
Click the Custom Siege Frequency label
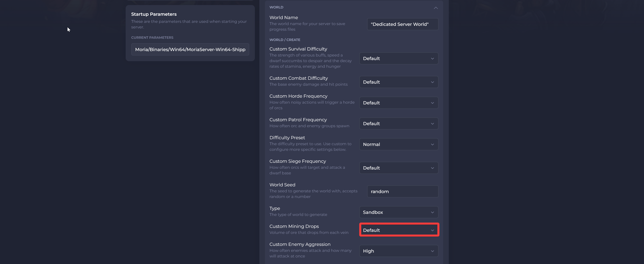pyautogui.click(x=298, y=161)
